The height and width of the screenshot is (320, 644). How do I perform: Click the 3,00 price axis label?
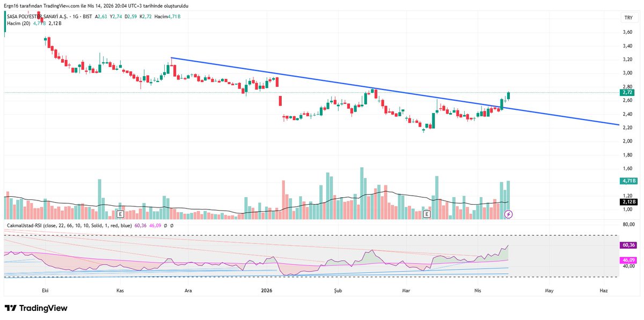[x=628, y=73]
